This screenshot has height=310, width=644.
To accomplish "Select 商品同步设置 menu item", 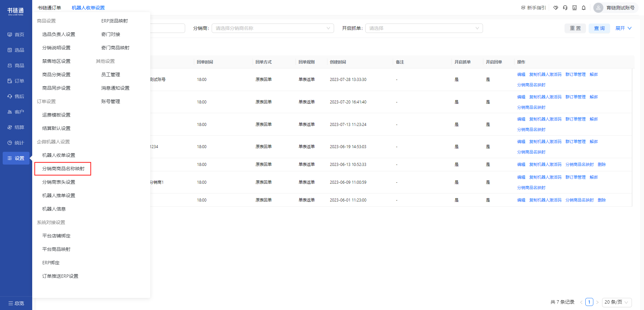I will click(56, 88).
